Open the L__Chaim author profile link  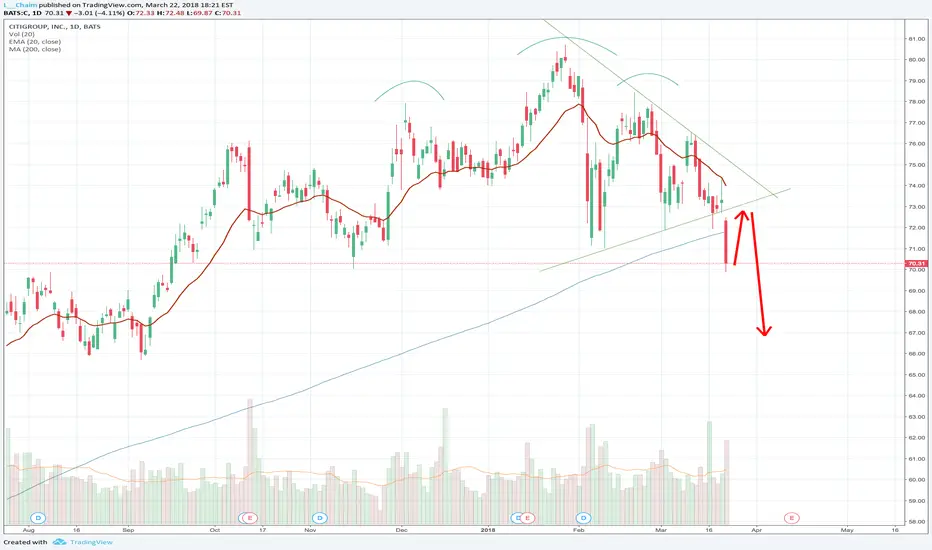tap(20, 5)
